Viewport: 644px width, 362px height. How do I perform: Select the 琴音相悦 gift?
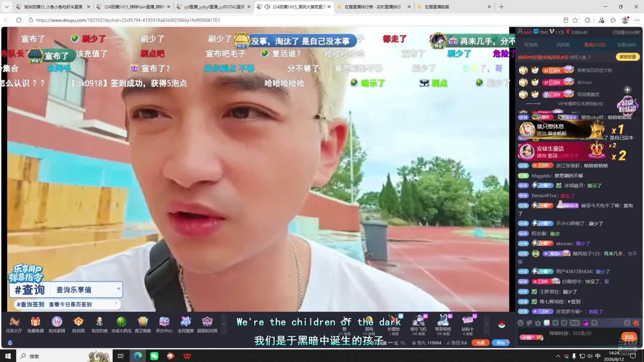pos(443,324)
